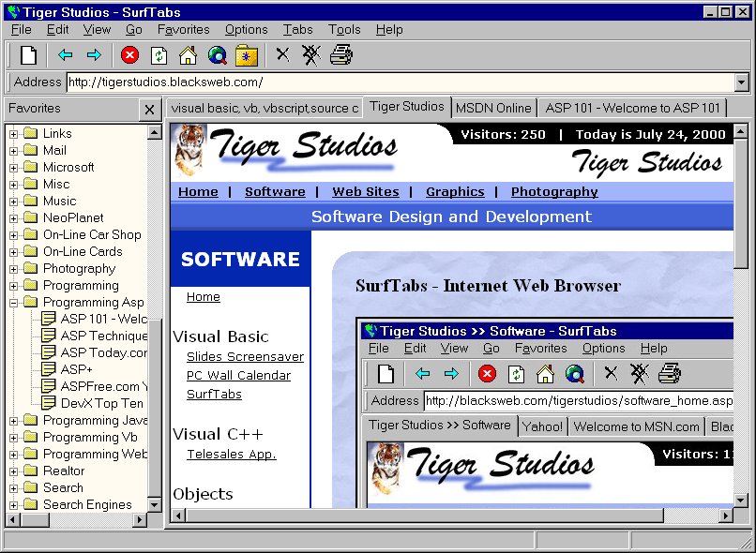Go back using the main toolbar's left arrow
The image size is (756, 553).
(x=65, y=55)
